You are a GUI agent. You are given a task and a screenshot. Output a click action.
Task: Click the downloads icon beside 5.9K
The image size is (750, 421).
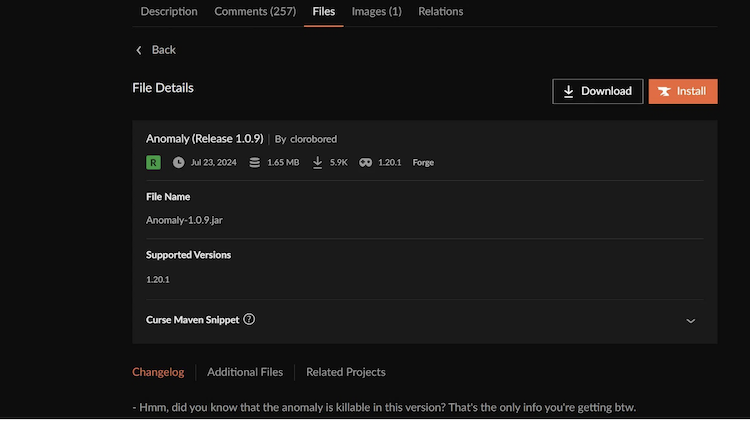click(318, 162)
